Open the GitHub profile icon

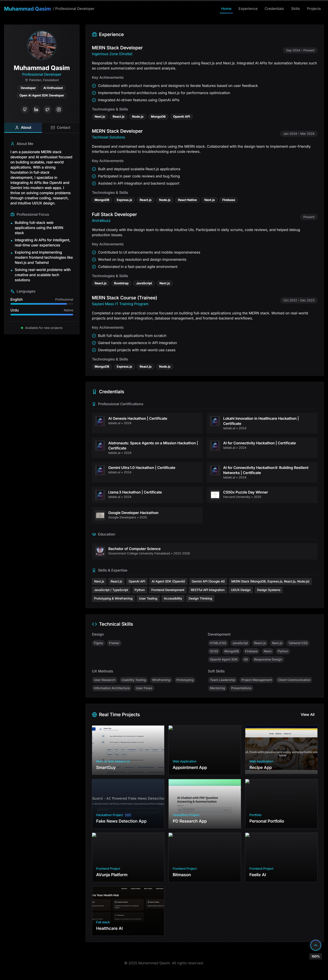coord(25,110)
